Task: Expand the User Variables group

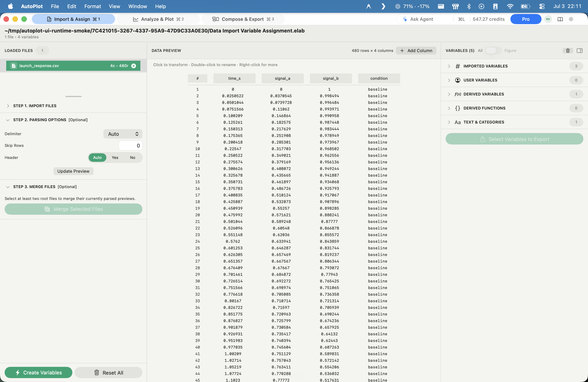Action: pos(449,80)
